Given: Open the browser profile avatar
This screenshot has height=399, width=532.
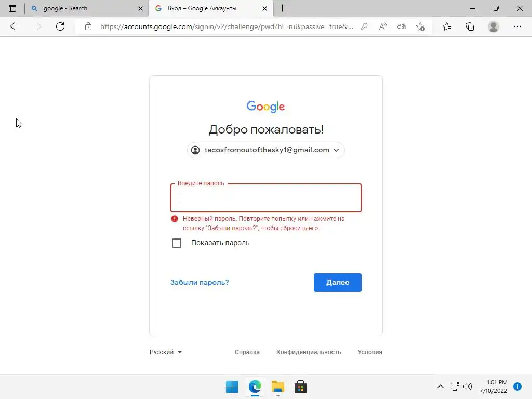Looking at the screenshot, I should (494, 26).
